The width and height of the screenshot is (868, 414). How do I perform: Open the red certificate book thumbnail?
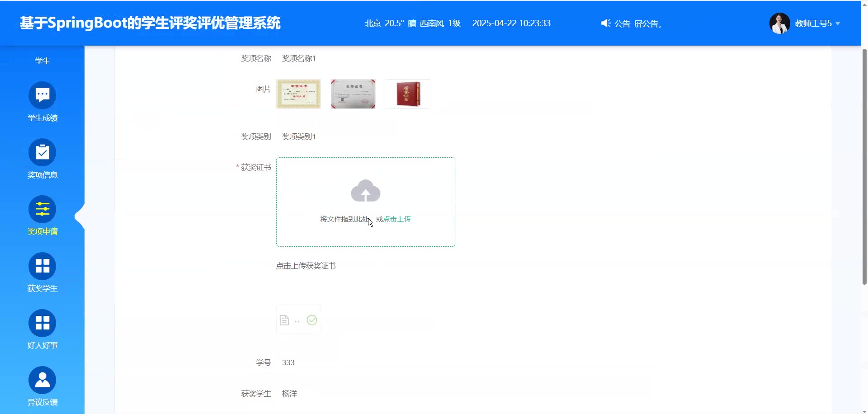tap(408, 94)
